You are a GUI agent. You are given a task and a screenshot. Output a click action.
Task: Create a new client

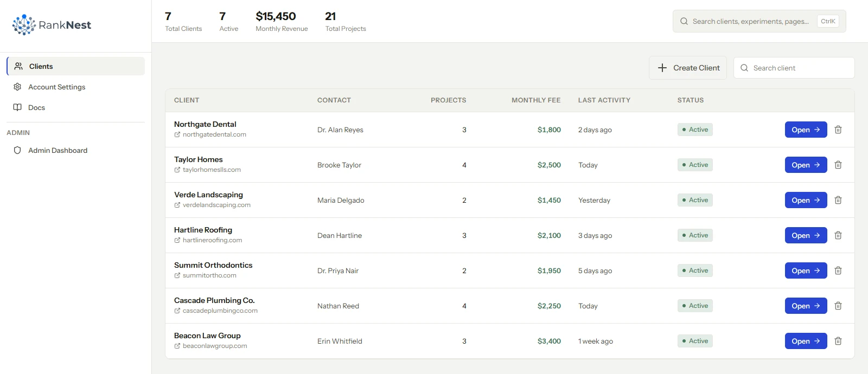(x=688, y=68)
